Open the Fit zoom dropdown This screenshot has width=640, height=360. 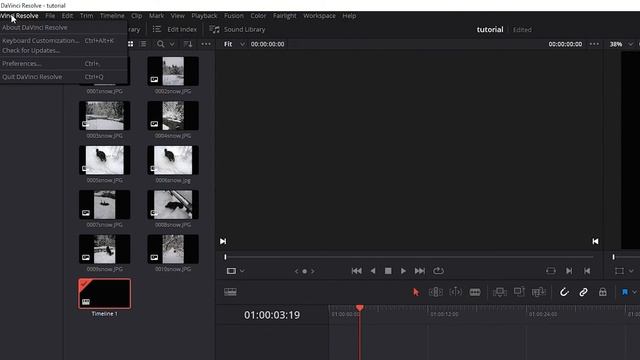pos(234,44)
